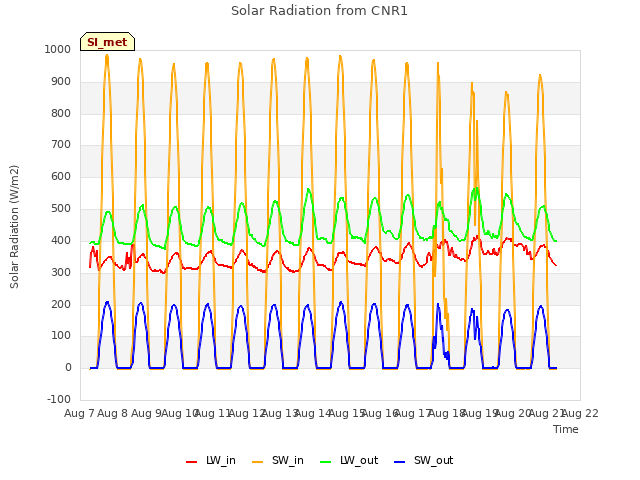Click the Aug 22 x-axis label

point(580,413)
